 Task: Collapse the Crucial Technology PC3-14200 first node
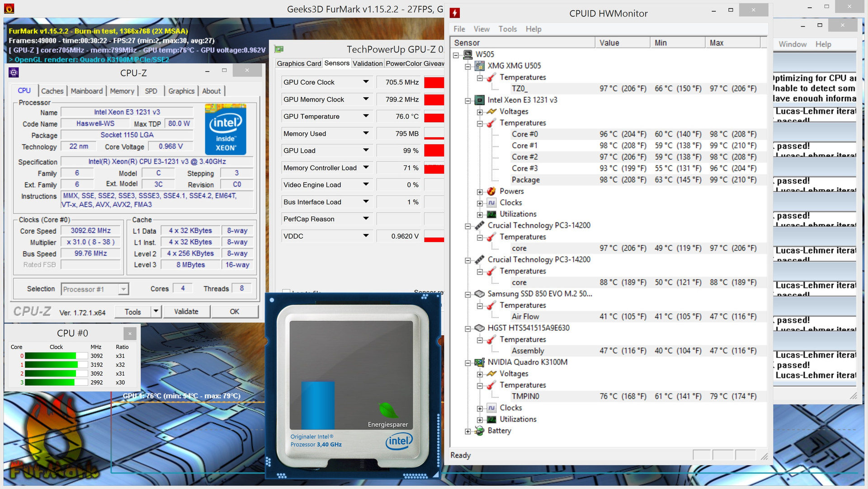468,226
